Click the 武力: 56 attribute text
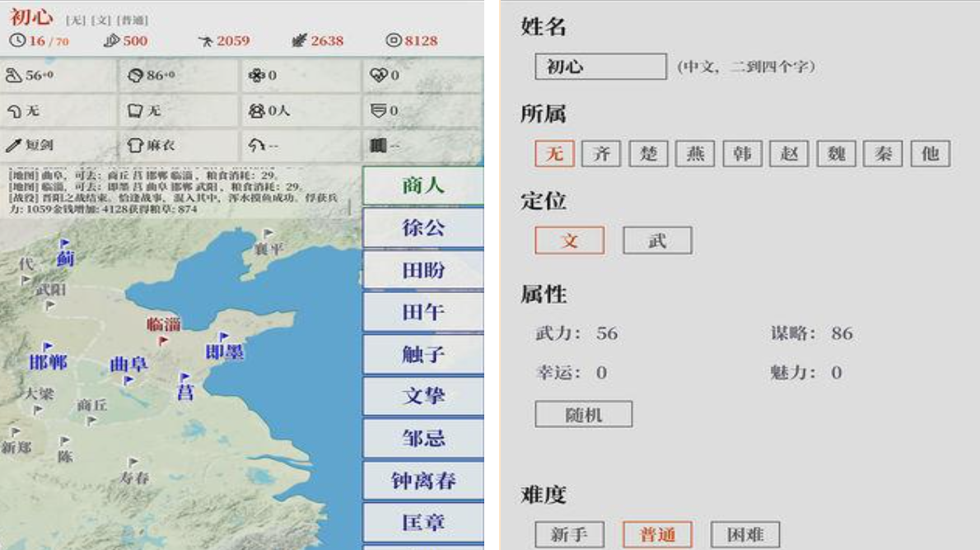Screen dimensions: 980x550 pos(576,333)
